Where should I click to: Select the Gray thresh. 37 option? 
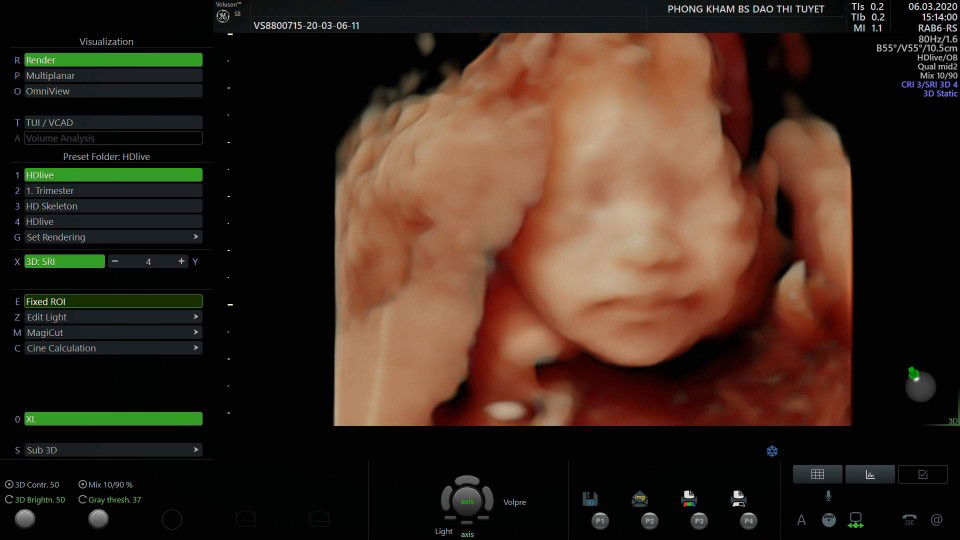(x=82, y=499)
